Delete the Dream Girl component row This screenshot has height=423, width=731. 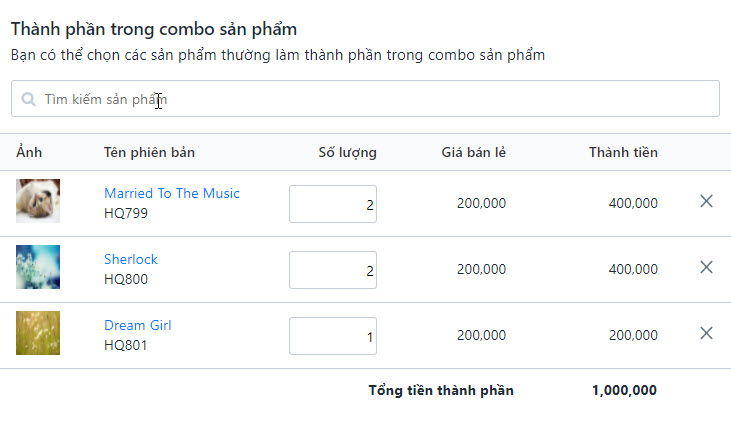[x=706, y=333]
